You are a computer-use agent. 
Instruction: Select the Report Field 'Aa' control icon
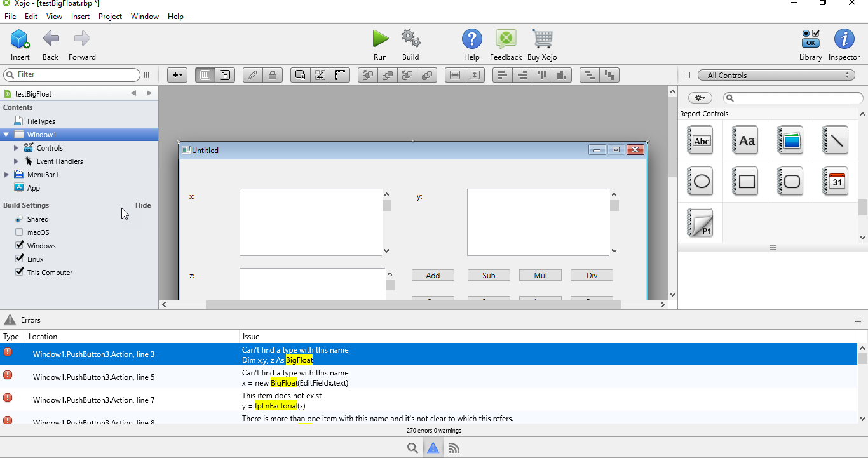tap(745, 140)
